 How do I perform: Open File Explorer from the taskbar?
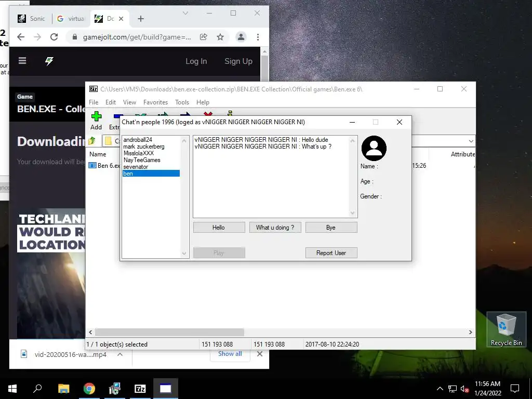(x=63, y=389)
